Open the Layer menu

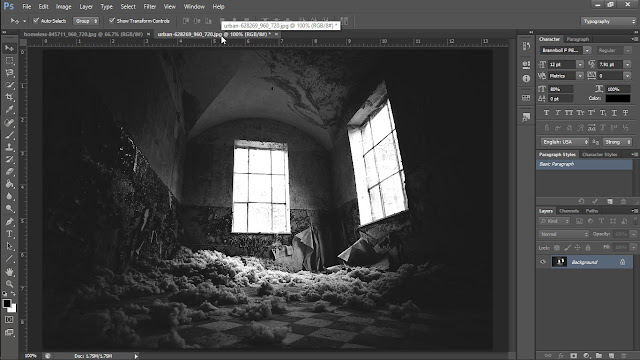coord(86,7)
